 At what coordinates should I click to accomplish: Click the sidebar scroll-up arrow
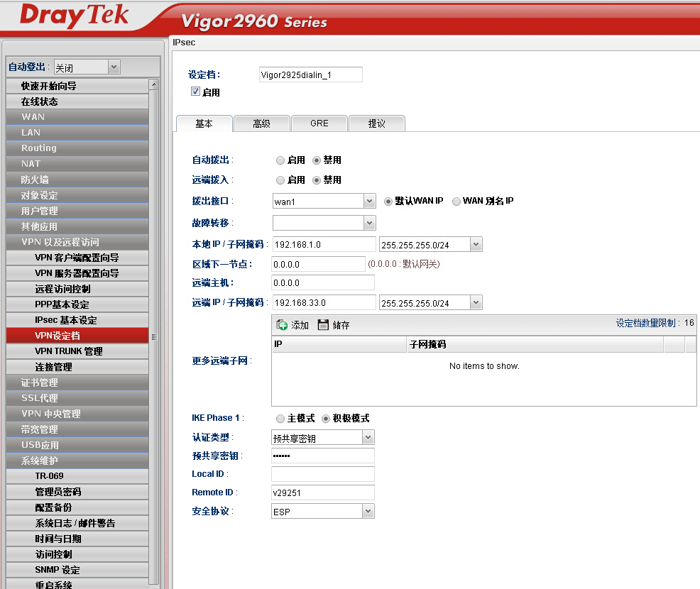(153, 84)
